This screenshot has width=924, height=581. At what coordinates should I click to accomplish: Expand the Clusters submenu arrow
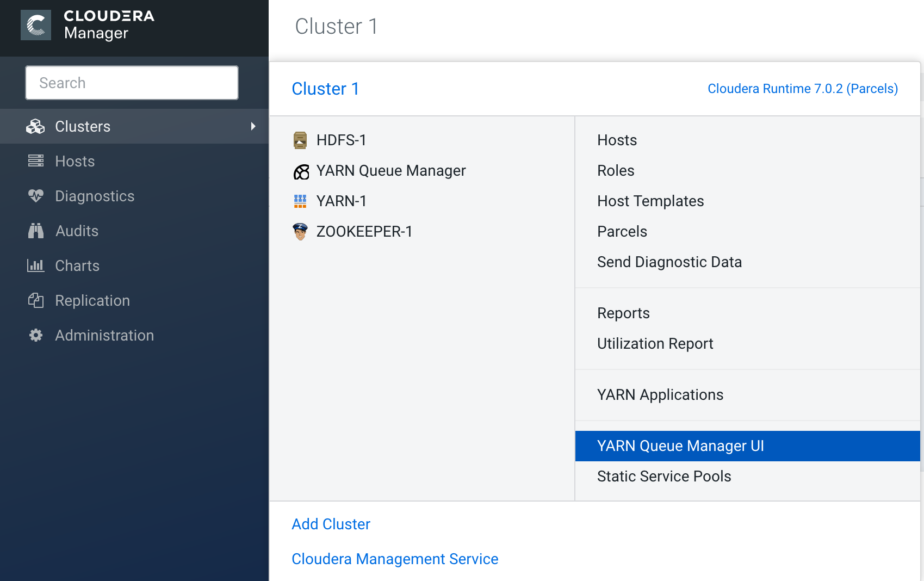tap(253, 126)
